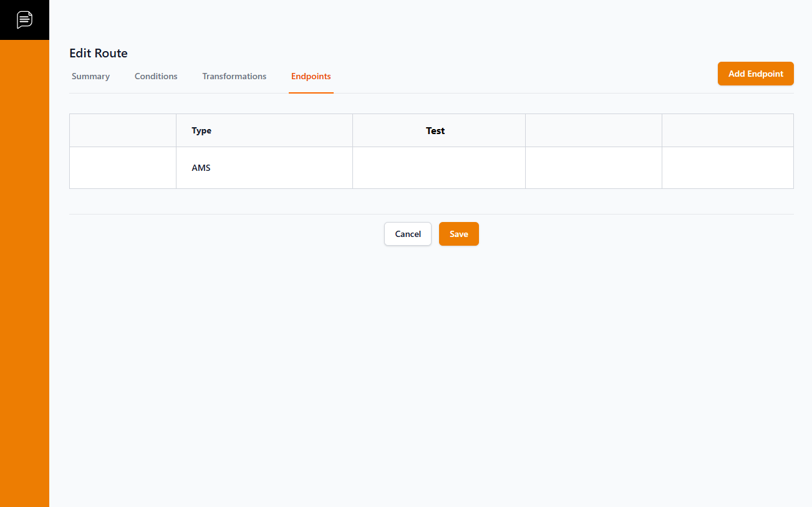Viewport: 812px width, 507px height.
Task: Cancel editing the route
Action: coord(407,234)
